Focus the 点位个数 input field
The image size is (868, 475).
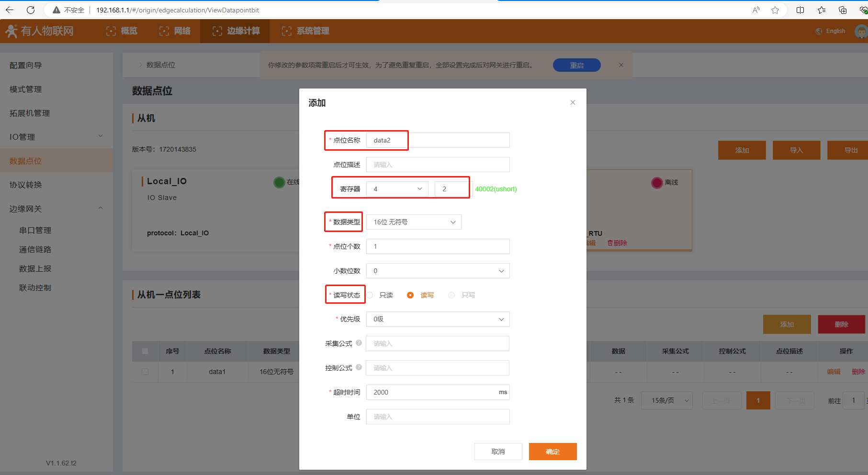click(x=438, y=246)
